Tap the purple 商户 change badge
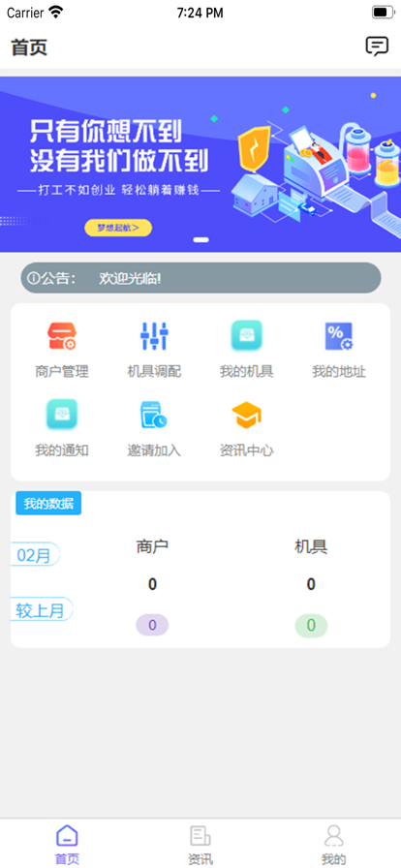The height and width of the screenshot is (868, 401). [x=152, y=626]
